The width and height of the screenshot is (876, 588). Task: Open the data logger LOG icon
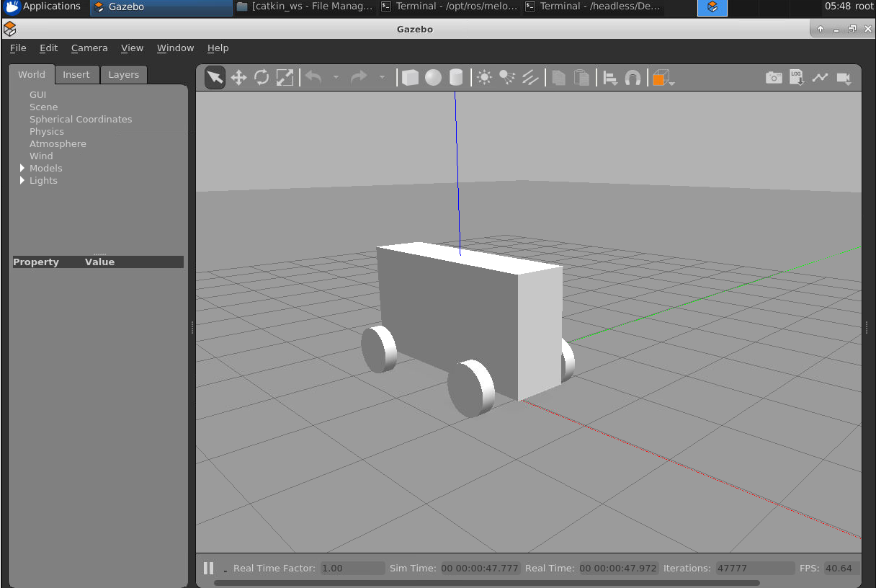[797, 78]
